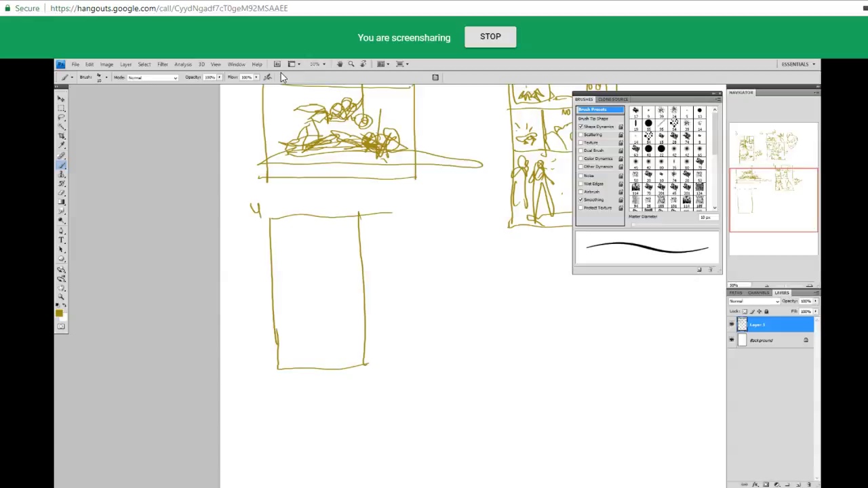Open the brush Mode dropdown

tap(153, 77)
